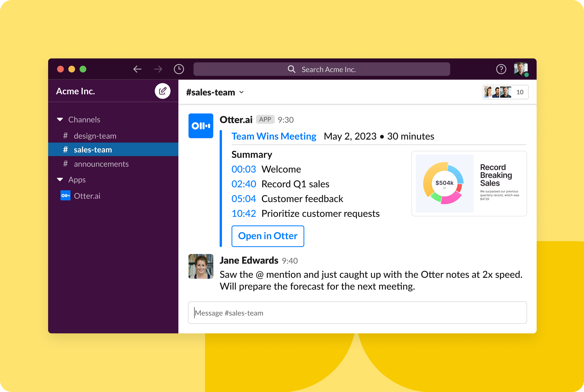Jump to the 02:40 timestamp
Image resolution: width=584 pixels, height=392 pixels.
click(x=244, y=184)
